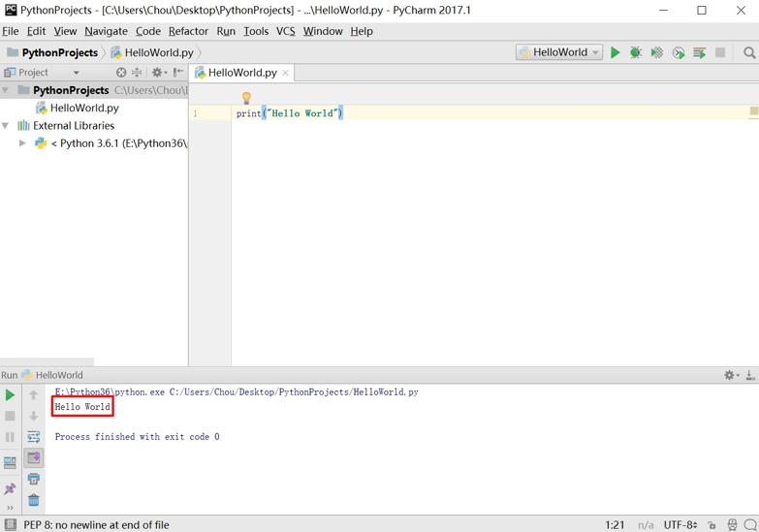Toggle soft-wrap in Run console
Image resolution: width=759 pixels, height=532 pixels.
coord(33,437)
